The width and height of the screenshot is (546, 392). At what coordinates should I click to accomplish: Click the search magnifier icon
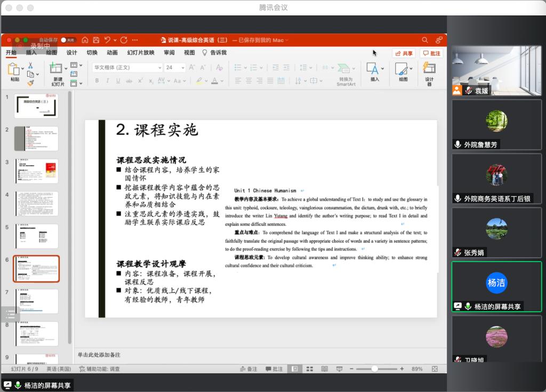(425, 40)
